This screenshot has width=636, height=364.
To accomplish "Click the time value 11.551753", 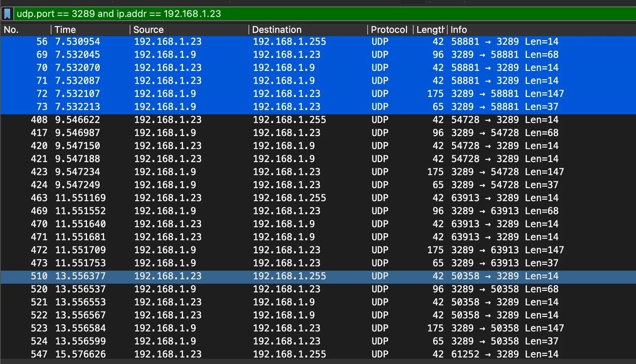I will point(80,263).
